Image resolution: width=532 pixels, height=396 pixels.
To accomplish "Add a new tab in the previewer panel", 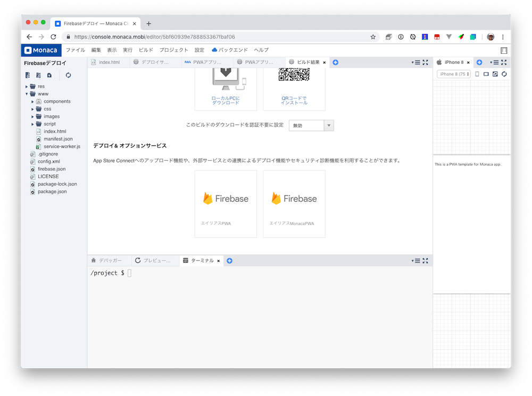I will (479, 62).
